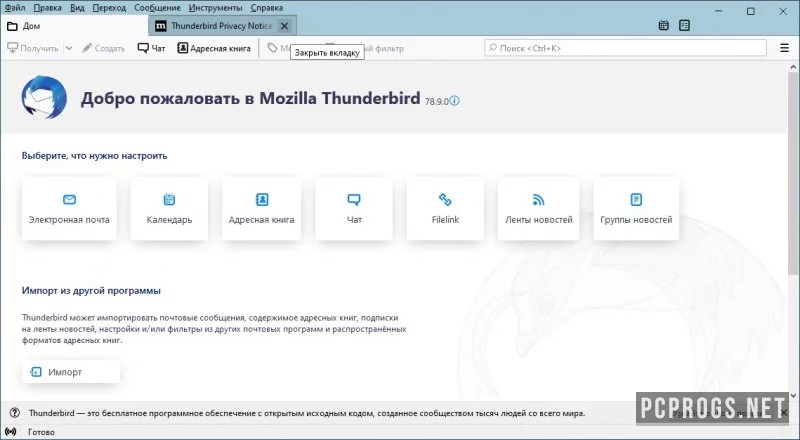Click the Импорт button

coord(71,372)
